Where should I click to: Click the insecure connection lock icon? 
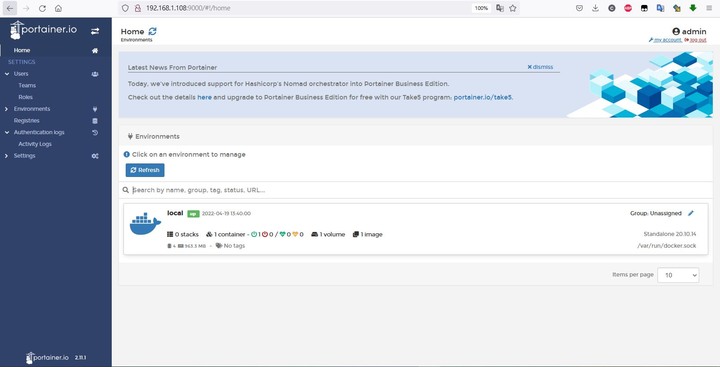pos(137,8)
